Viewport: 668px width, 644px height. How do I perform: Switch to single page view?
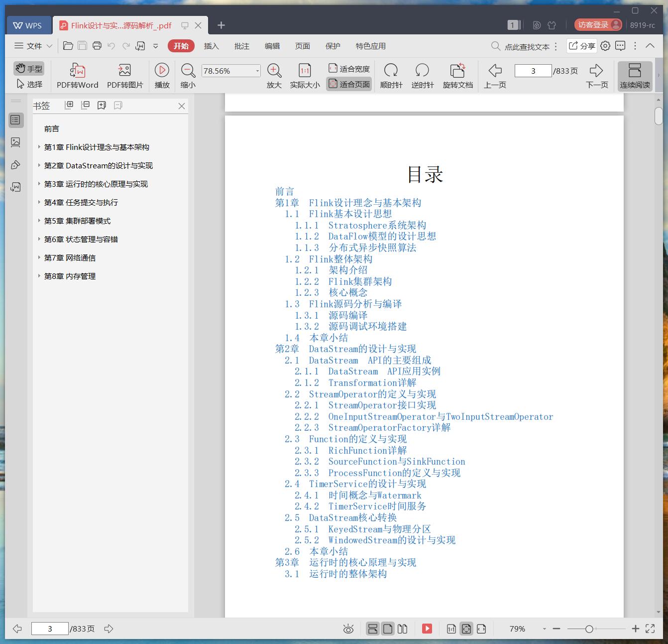point(388,629)
